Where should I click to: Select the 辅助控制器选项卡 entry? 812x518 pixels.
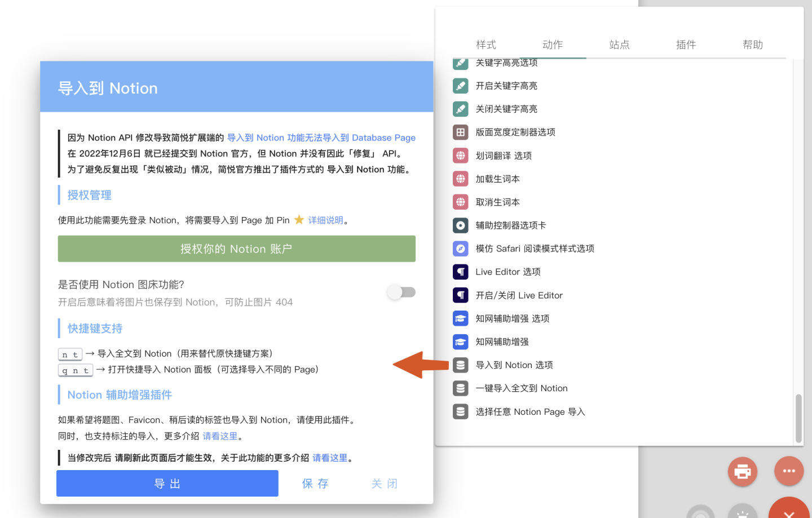point(511,225)
